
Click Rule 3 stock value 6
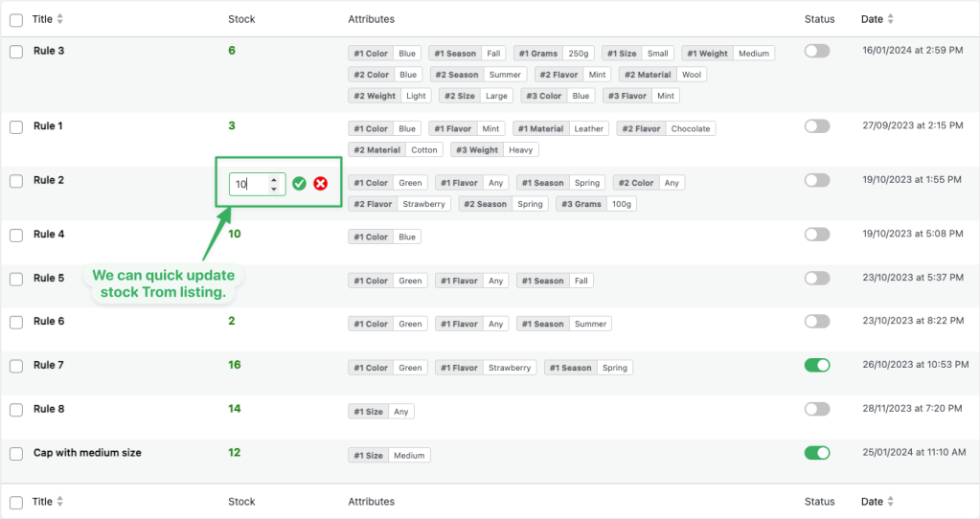(x=232, y=51)
